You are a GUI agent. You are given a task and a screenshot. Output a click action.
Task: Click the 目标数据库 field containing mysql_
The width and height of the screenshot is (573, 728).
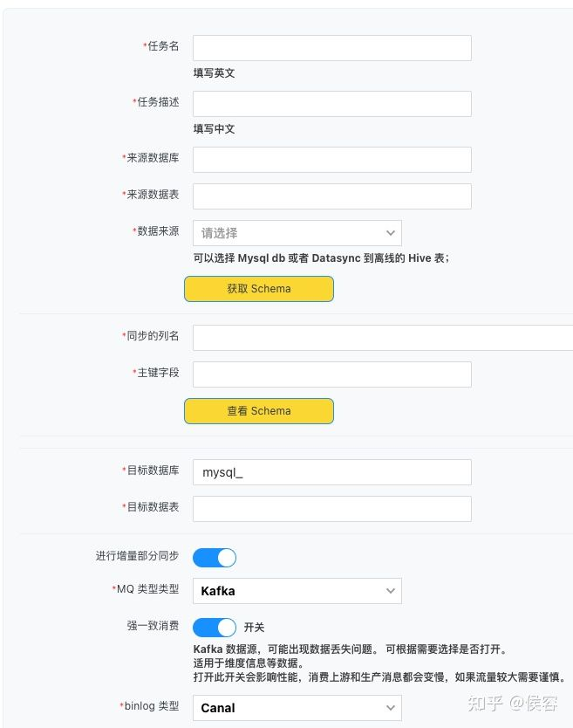[x=332, y=472]
